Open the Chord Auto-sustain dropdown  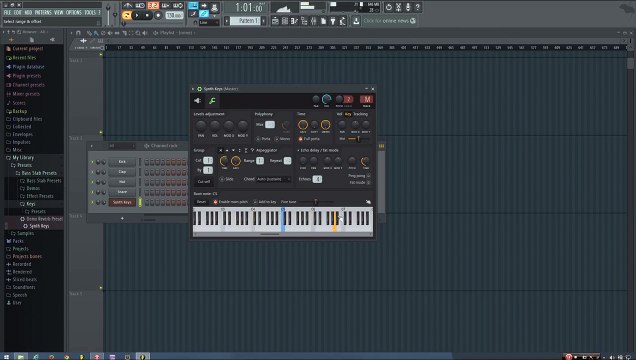(274, 179)
